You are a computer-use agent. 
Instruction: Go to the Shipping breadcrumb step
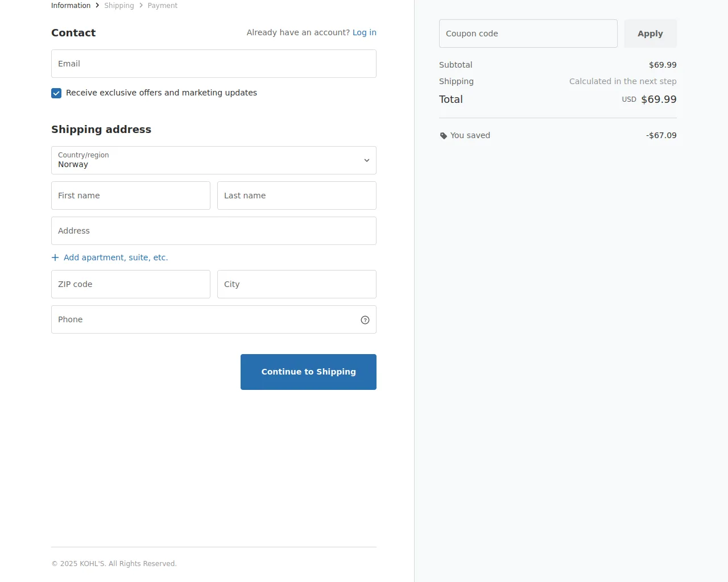pos(119,6)
